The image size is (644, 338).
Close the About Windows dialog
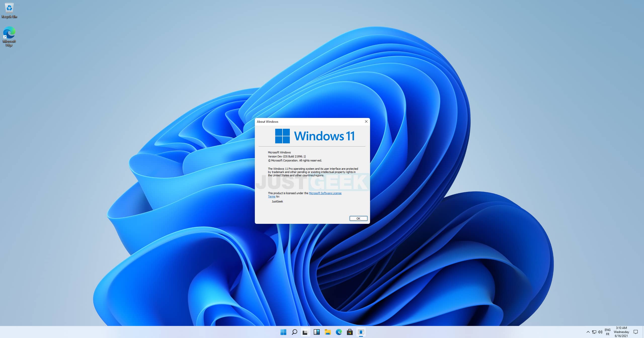point(366,121)
